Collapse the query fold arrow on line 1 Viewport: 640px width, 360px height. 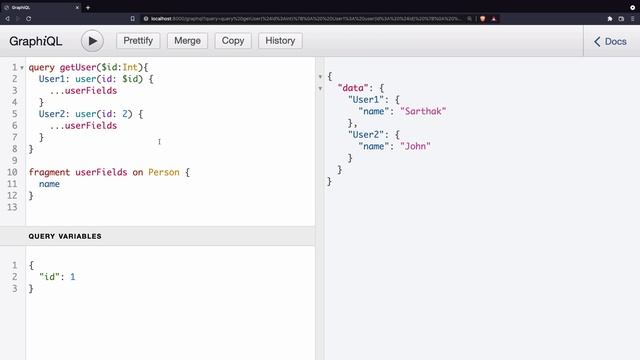point(22,68)
